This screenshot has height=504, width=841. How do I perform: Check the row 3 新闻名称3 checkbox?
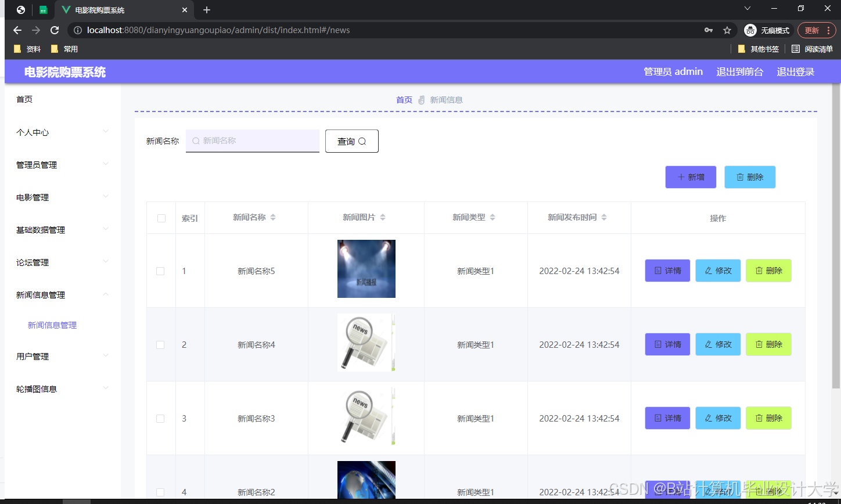pyautogui.click(x=161, y=419)
